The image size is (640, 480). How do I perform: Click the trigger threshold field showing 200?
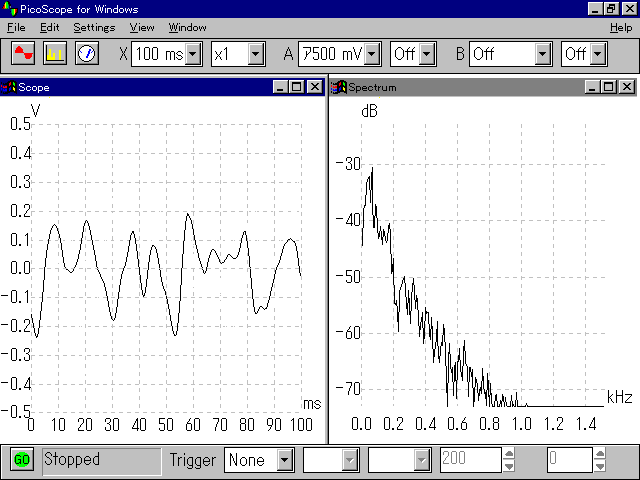coord(471,460)
